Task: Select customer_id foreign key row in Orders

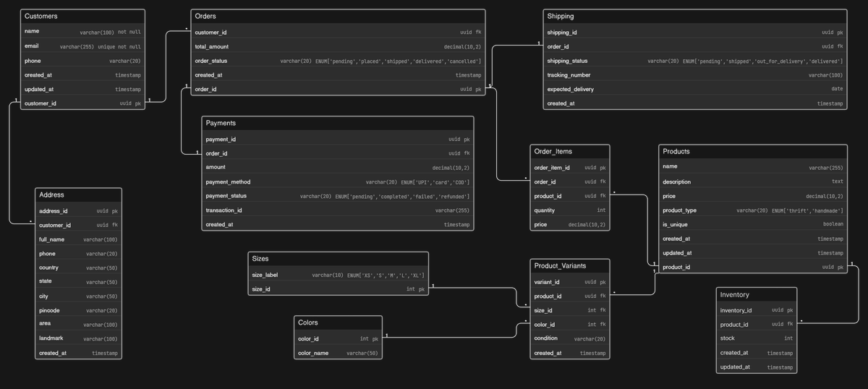Action: click(x=338, y=33)
